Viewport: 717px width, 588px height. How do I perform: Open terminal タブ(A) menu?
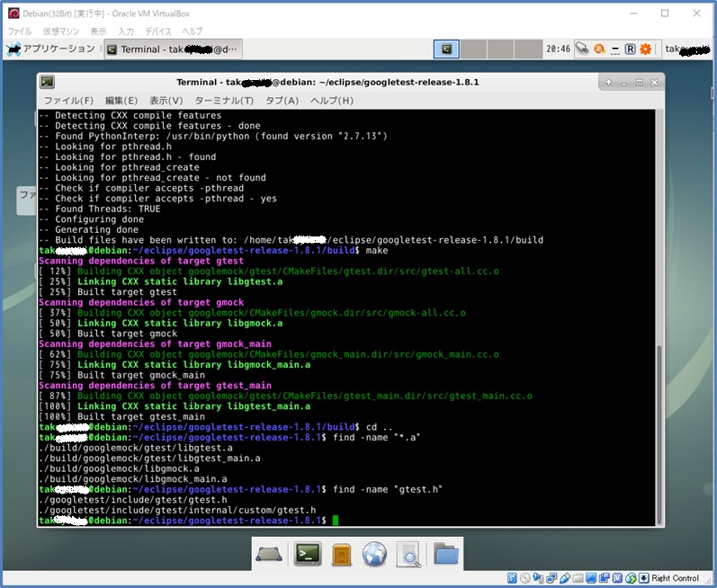pos(282,101)
